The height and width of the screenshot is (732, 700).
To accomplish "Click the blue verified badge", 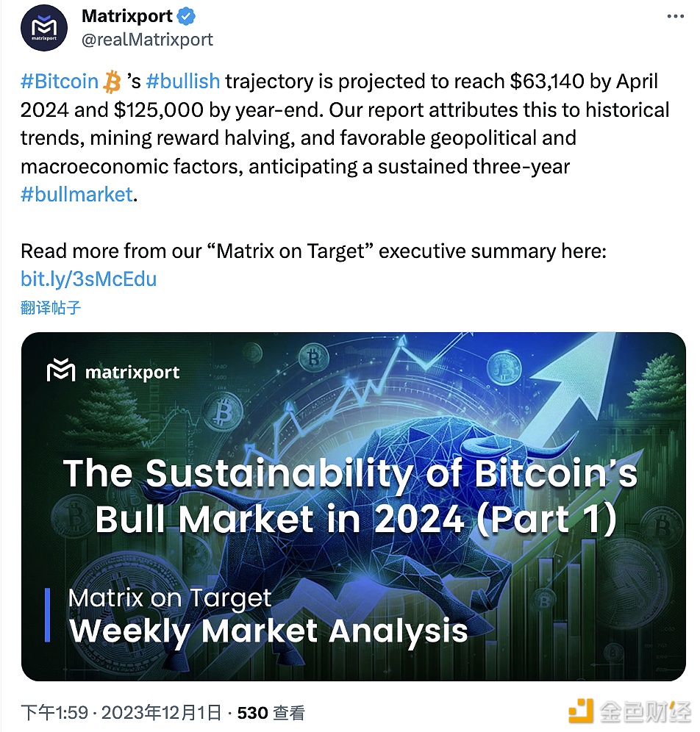I will point(188,15).
